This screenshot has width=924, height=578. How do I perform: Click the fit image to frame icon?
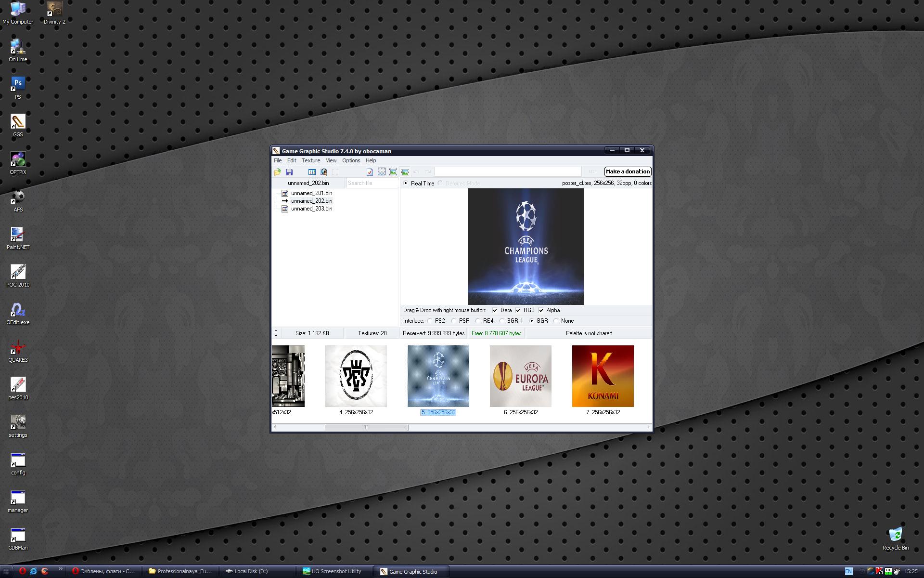[x=393, y=172]
